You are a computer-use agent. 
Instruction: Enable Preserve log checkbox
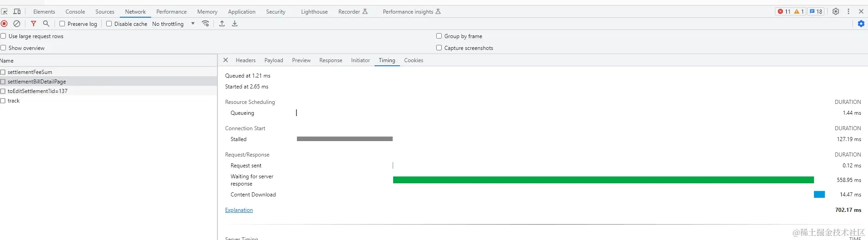tap(62, 24)
